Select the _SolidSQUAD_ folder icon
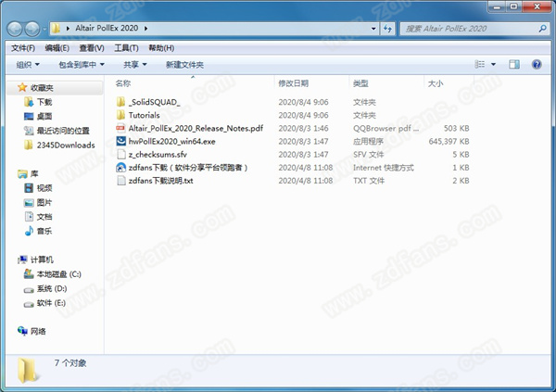Viewport: 556px width, 392px height. tap(120, 102)
